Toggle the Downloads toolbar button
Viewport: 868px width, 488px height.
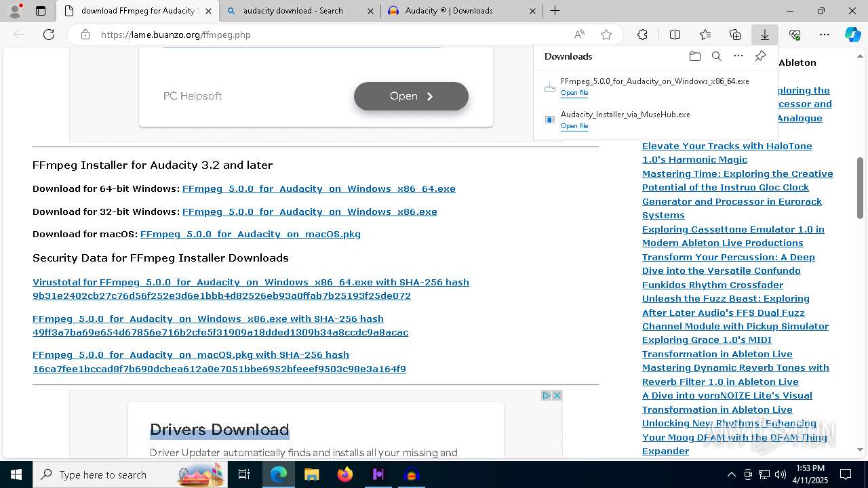(x=765, y=35)
